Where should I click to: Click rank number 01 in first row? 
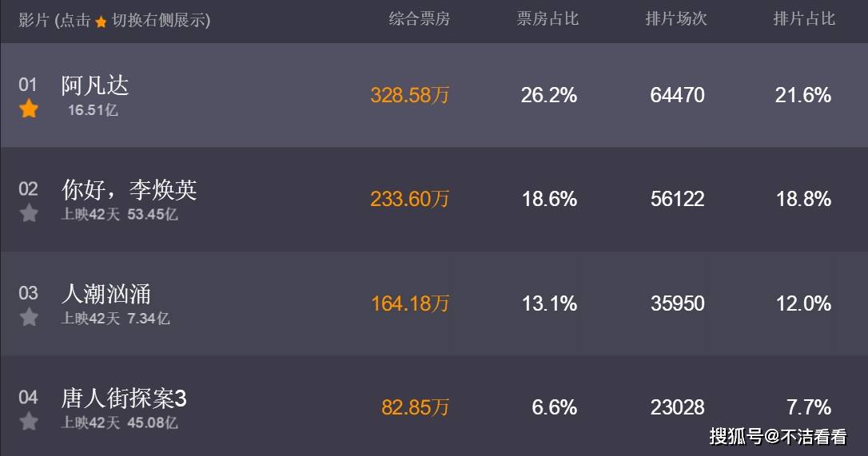[x=28, y=85]
